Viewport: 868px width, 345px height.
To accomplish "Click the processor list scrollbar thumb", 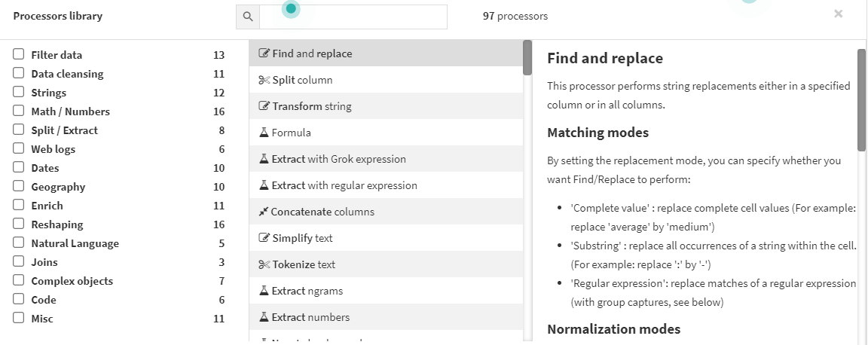I will pos(527,57).
